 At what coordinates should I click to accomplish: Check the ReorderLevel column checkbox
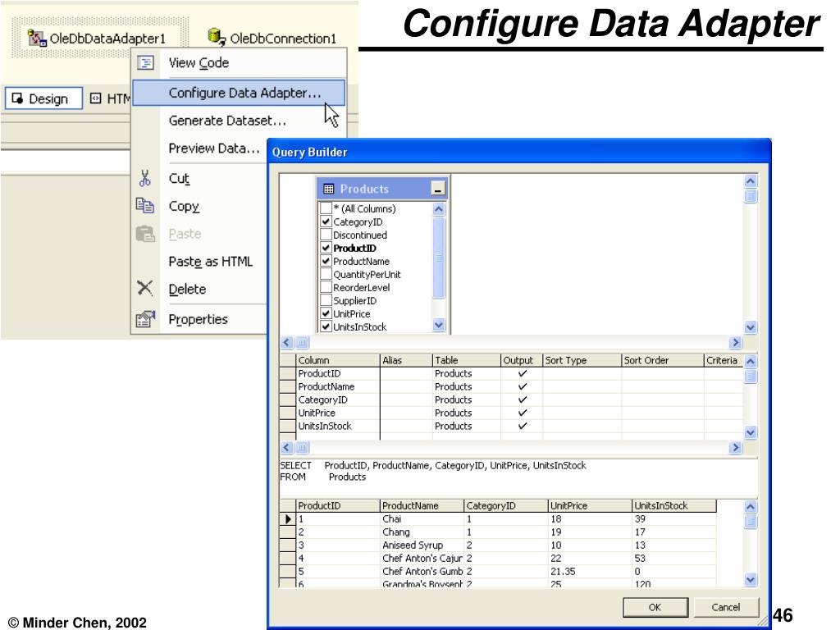(326, 287)
